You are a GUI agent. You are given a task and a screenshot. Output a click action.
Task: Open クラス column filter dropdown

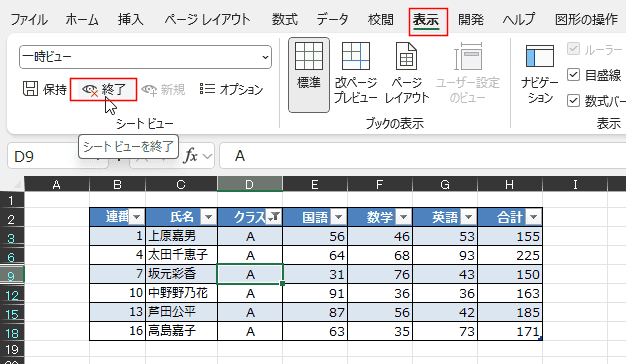point(274,217)
